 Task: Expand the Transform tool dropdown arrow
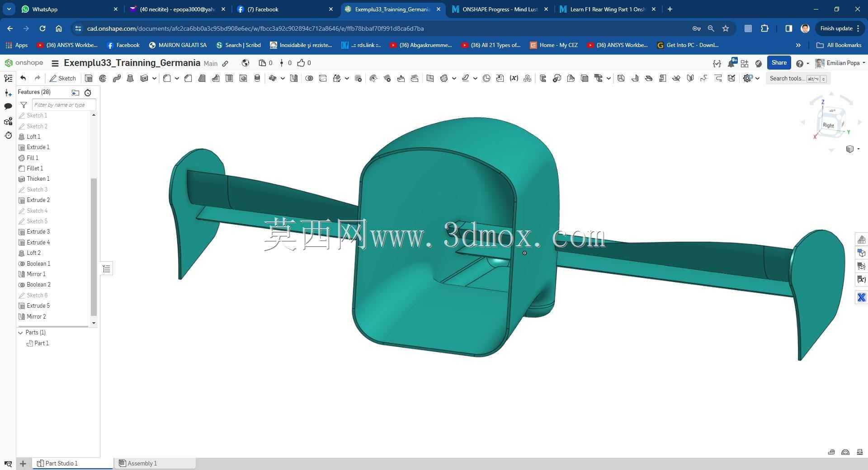[347, 78]
